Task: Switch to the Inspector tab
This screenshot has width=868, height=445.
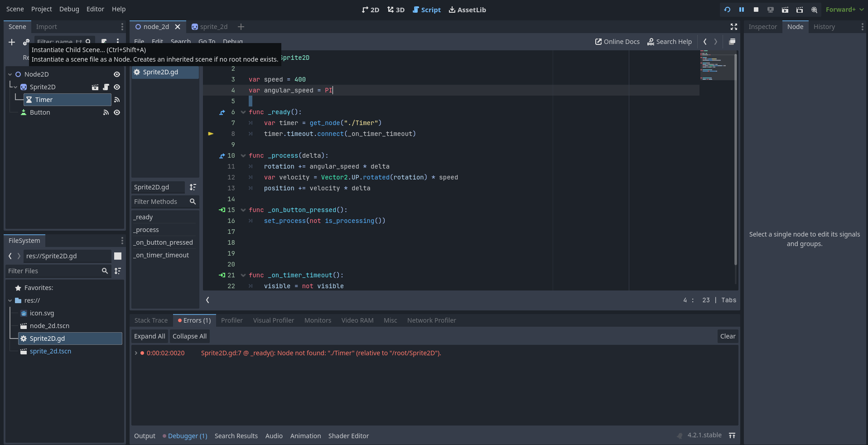Action: tap(763, 27)
